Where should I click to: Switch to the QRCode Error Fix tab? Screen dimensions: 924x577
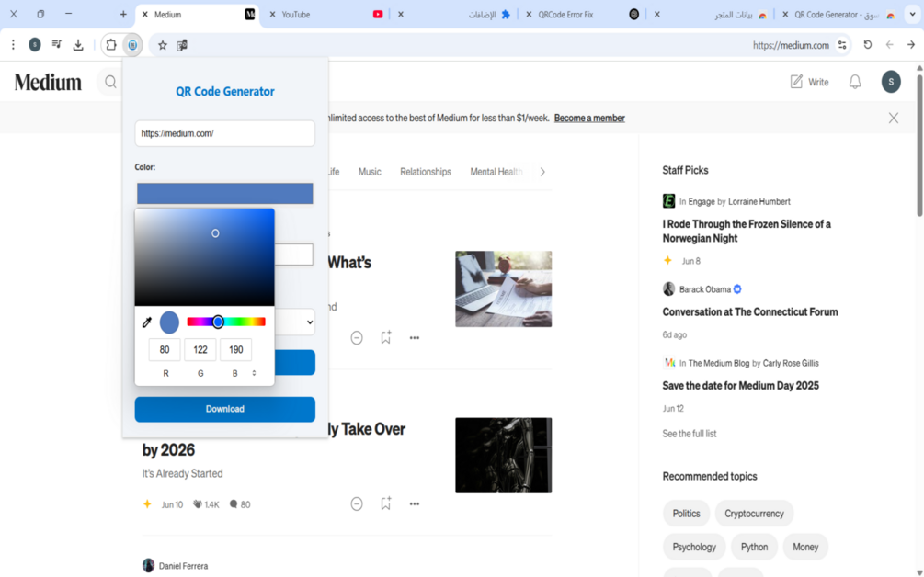tap(582, 14)
